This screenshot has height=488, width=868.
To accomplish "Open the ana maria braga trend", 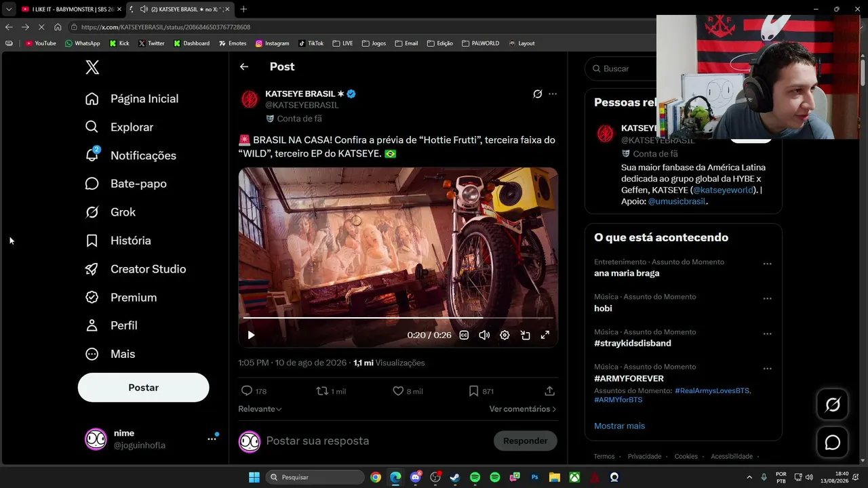I will (x=627, y=274).
